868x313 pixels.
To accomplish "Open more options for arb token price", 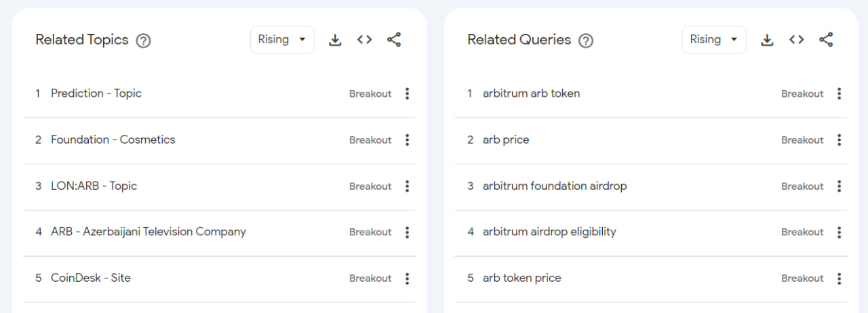I will (839, 278).
